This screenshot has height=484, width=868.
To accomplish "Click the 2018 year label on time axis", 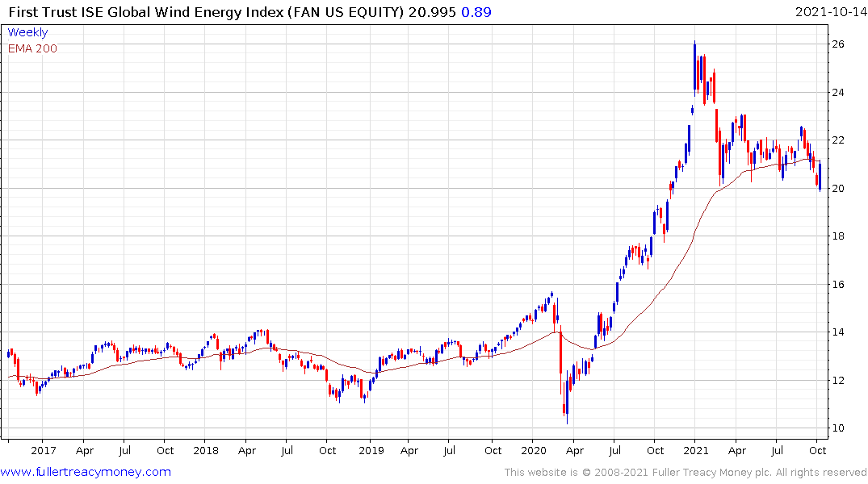I will 206,450.
